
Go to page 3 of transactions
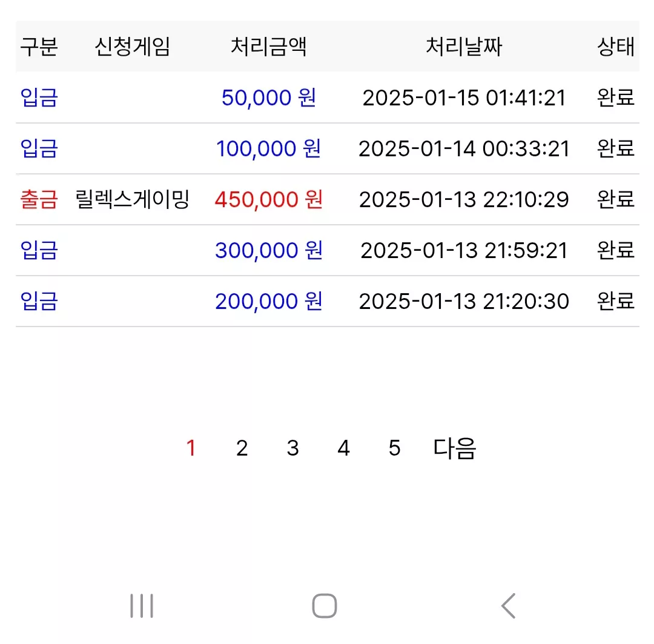click(293, 448)
